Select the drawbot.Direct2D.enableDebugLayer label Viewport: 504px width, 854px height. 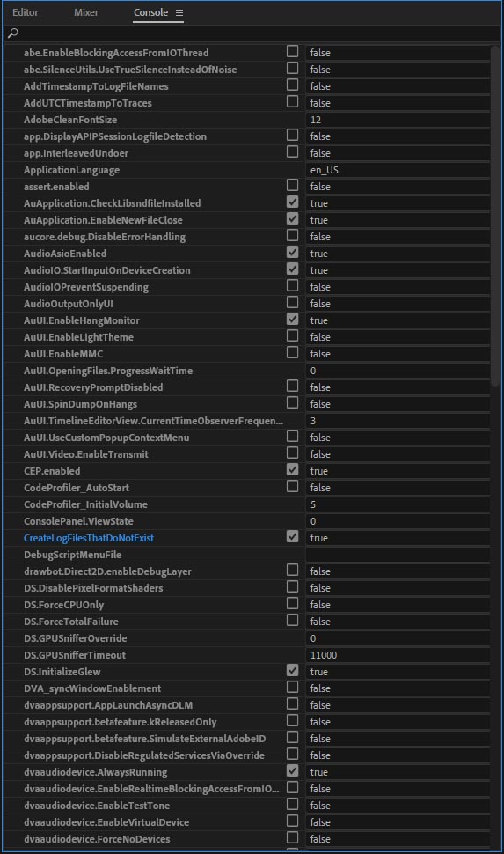click(108, 571)
